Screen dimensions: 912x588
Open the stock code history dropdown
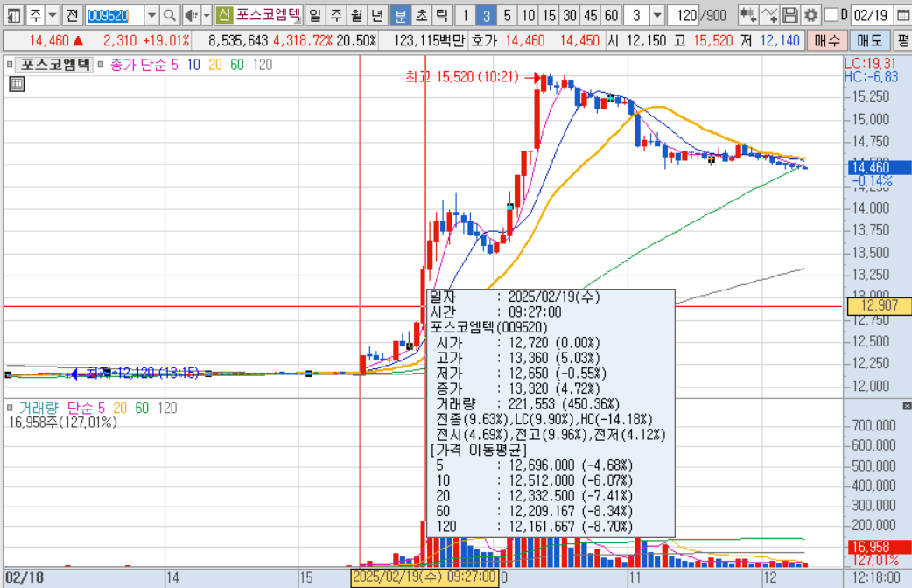(x=151, y=15)
